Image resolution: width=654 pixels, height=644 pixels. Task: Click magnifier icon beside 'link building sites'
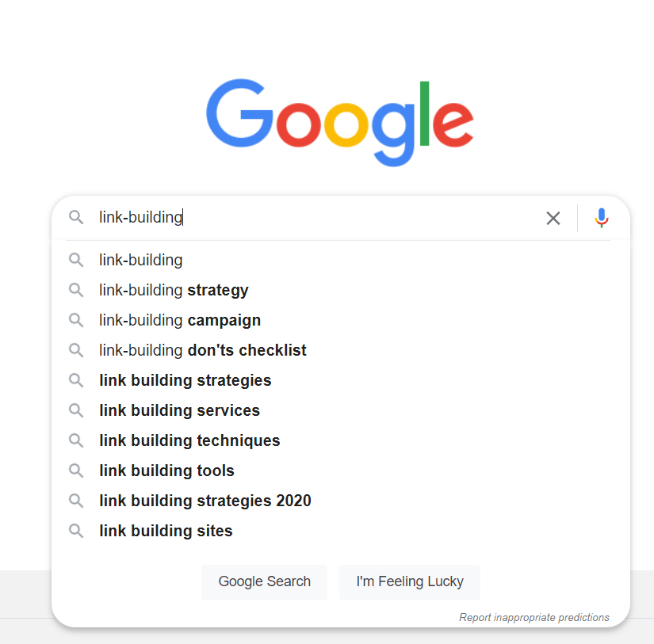coord(76,531)
